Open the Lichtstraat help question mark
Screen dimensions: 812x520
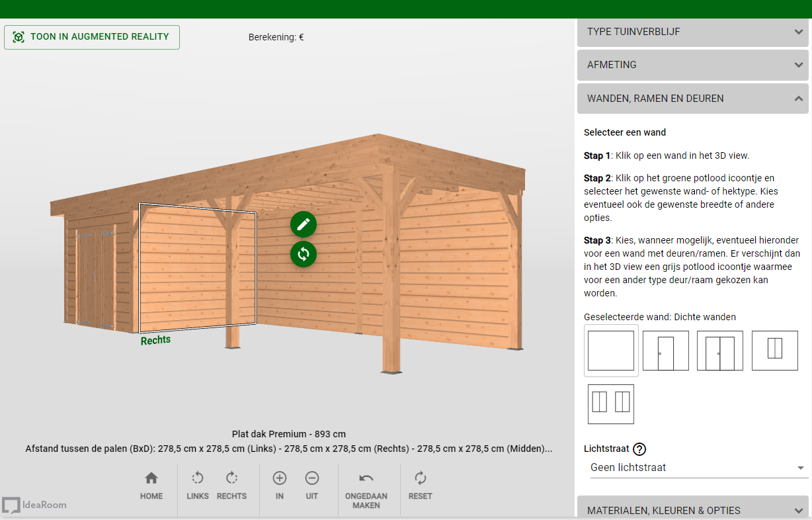(639, 449)
